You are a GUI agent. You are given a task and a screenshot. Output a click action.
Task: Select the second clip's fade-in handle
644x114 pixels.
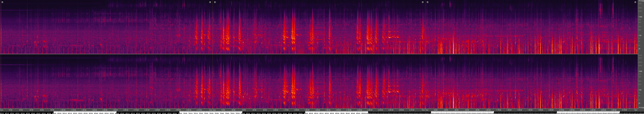pos(215,2)
